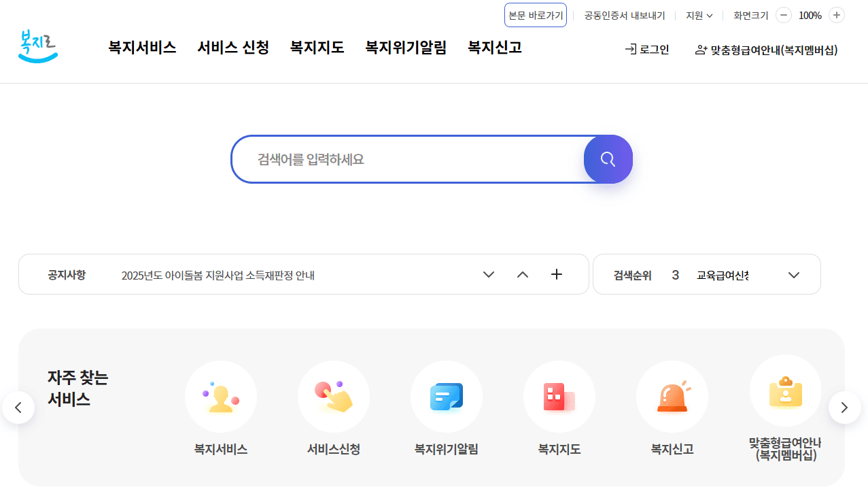This screenshot has width=868, height=498.
Task: Open 맞춤형급여안내(복지멤버십) header link
Action: (767, 50)
